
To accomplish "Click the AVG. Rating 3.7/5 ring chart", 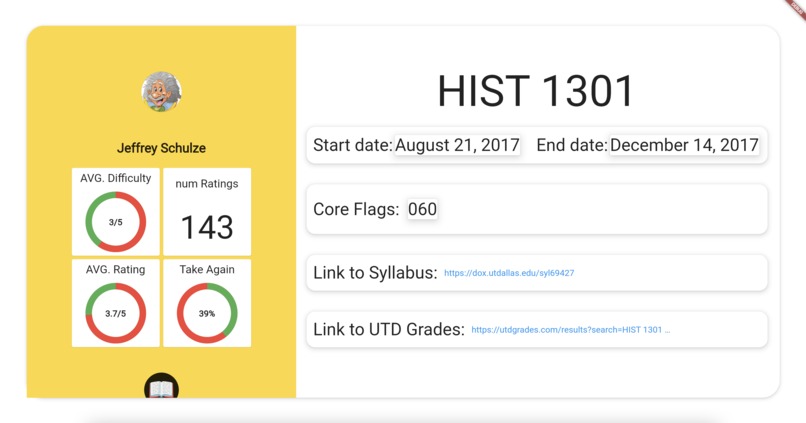I will pyautogui.click(x=116, y=313).
